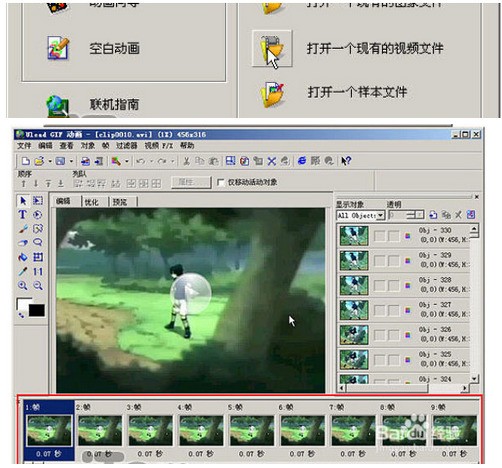Click the Pick arrow tool
The width and height of the screenshot is (502, 468).
tap(22, 200)
